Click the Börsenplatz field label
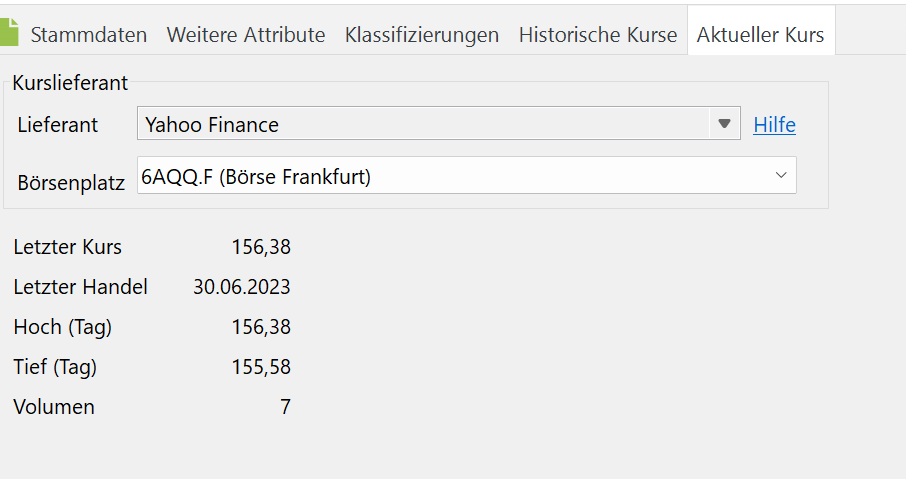The height and width of the screenshot is (479, 906). tap(71, 183)
